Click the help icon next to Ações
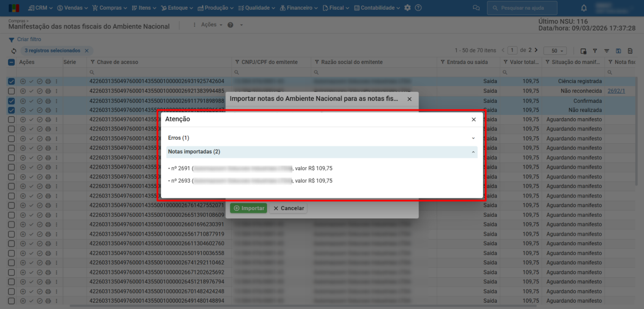This screenshot has height=309, width=644. point(230,25)
